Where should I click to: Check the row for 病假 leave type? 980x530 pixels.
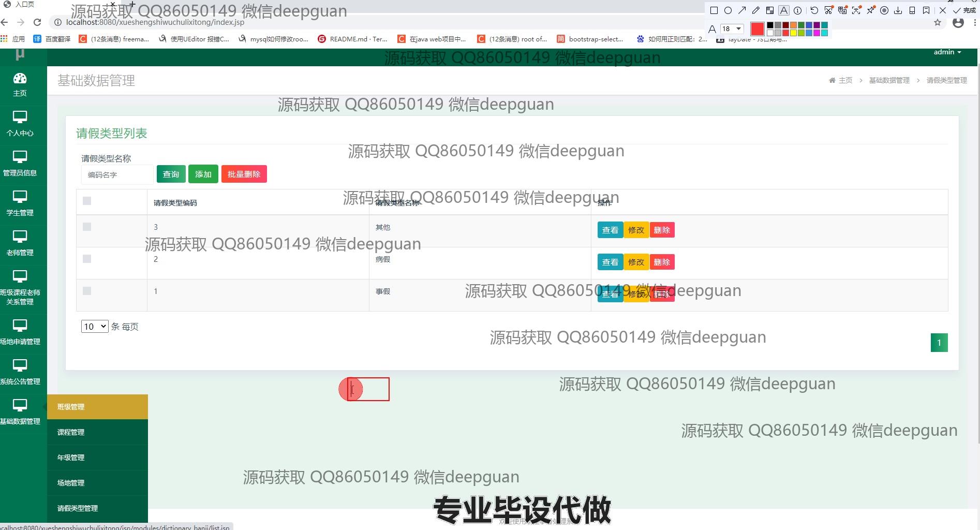87,259
